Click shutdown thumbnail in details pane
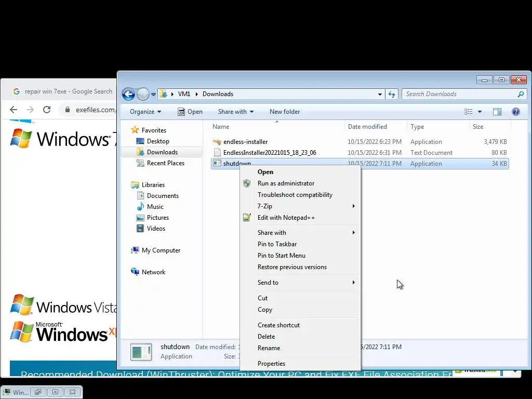The width and height of the screenshot is (532, 399). [141, 352]
